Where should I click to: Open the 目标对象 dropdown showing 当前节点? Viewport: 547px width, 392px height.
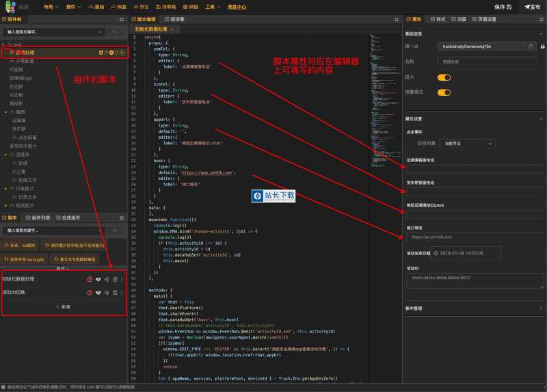(468, 144)
